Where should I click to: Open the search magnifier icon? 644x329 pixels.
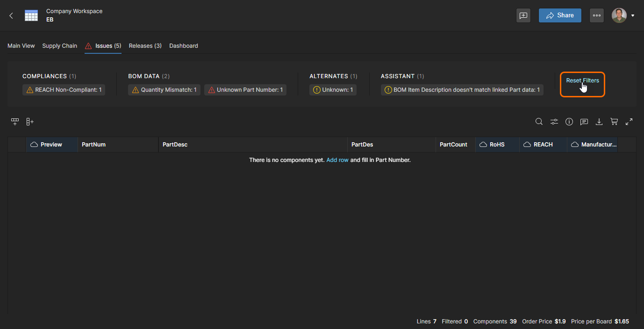[539, 122]
